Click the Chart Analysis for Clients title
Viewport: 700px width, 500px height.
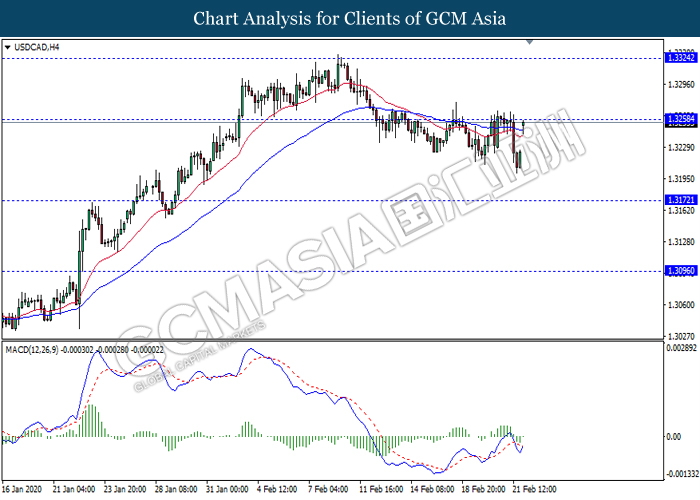[x=350, y=18]
